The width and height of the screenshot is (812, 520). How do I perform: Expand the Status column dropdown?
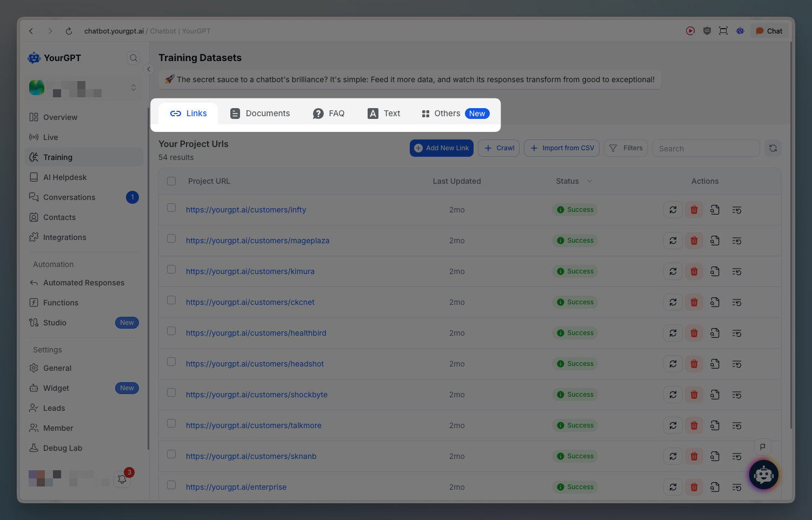click(x=589, y=181)
